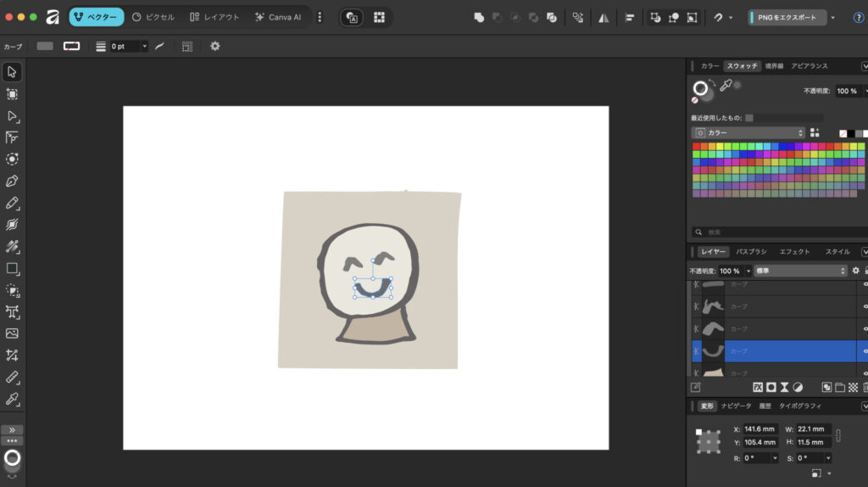Click the gear icon in the context toolbar
This screenshot has height=487, width=868.
tap(214, 46)
